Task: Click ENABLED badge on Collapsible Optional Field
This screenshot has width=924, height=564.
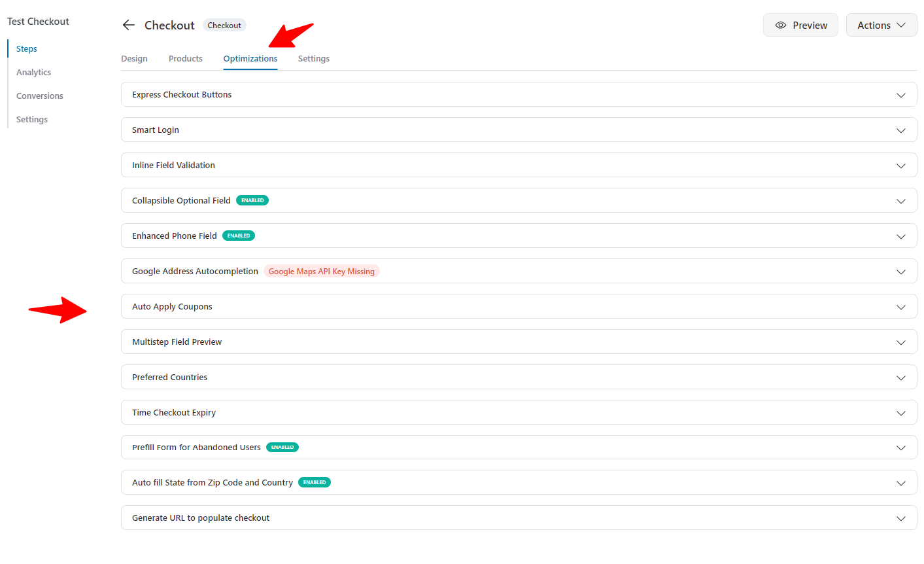Action: [252, 200]
